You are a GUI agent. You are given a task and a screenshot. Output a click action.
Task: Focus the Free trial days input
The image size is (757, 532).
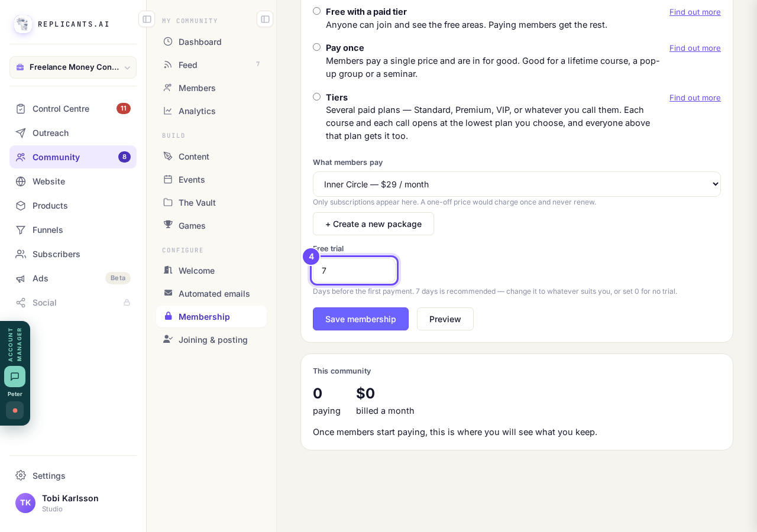(354, 271)
